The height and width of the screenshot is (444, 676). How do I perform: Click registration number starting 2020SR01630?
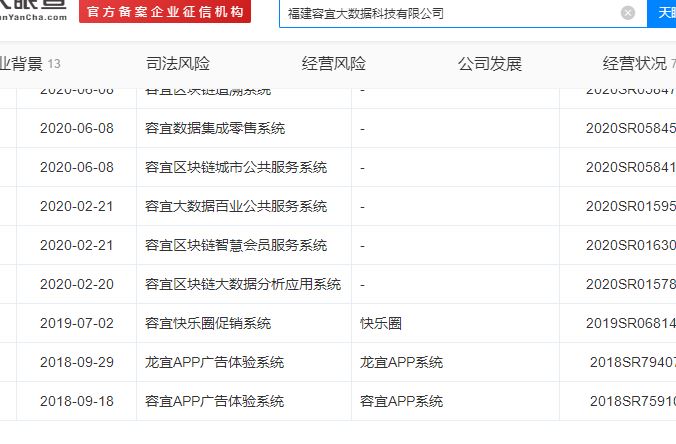point(631,245)
